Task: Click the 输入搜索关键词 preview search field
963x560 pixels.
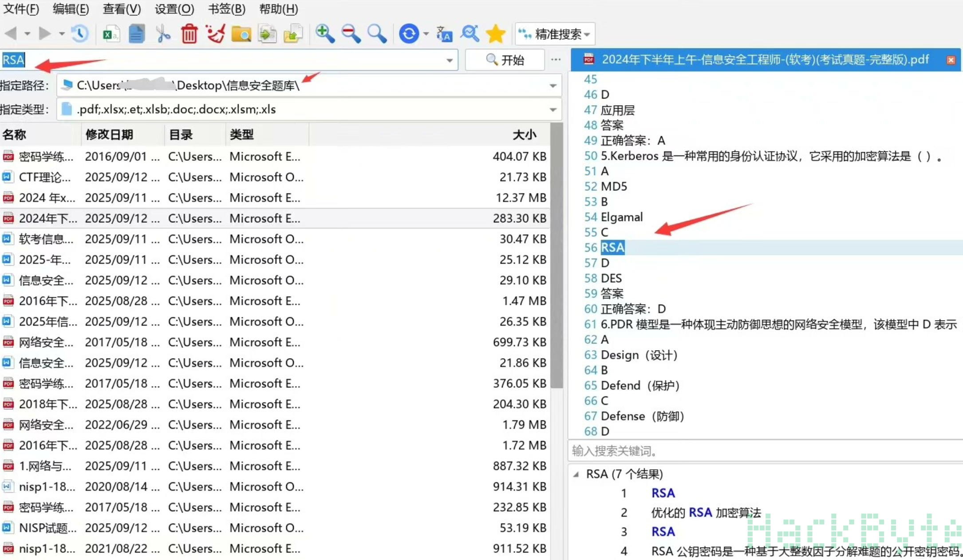Action: [x=766, y=451]
